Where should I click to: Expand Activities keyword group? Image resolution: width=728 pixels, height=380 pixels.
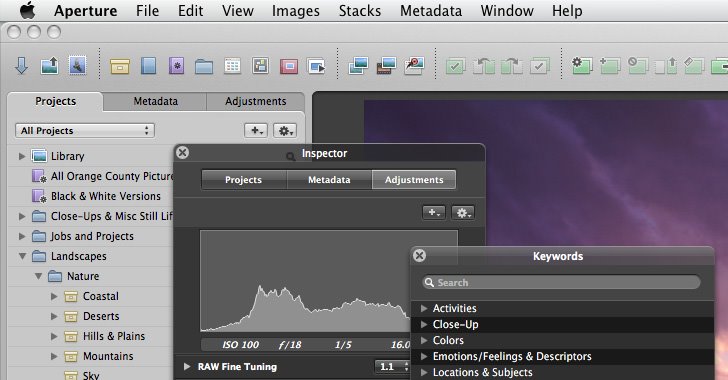(x=423, y=308)
